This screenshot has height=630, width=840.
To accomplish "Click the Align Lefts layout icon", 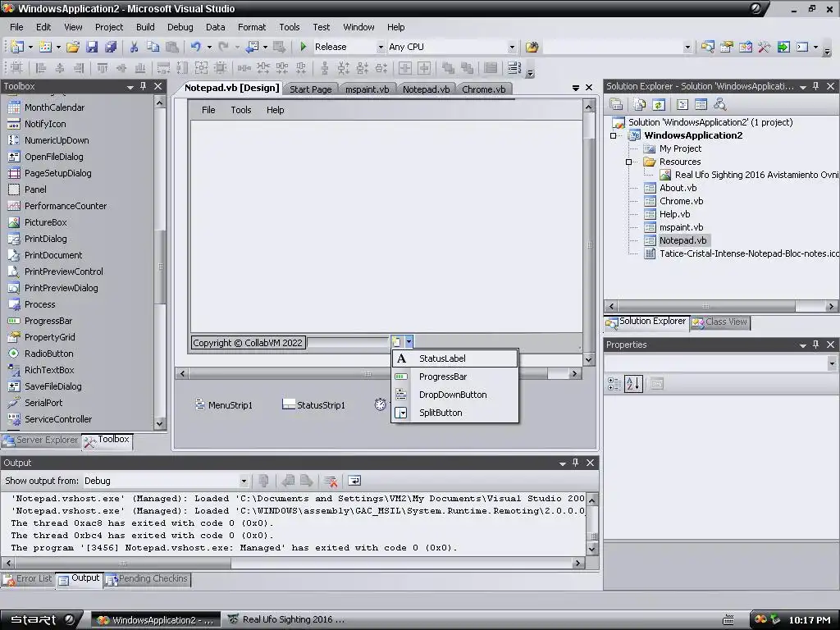I will (40, 68).
